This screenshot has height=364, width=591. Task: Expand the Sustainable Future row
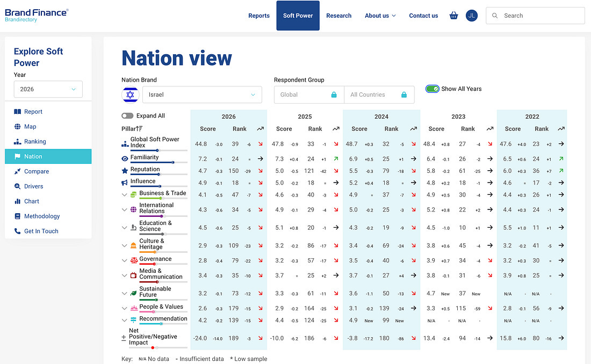(124, 293)
